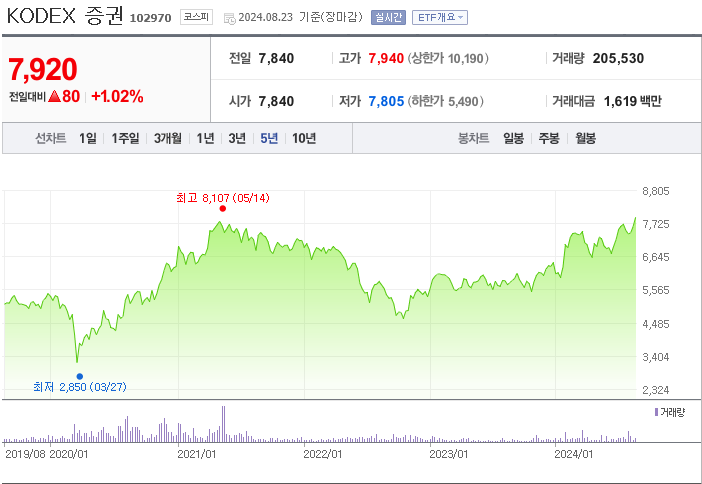Click the KODEX 증권 title
This screenshot has height=484, width=702.
point(65,16)
